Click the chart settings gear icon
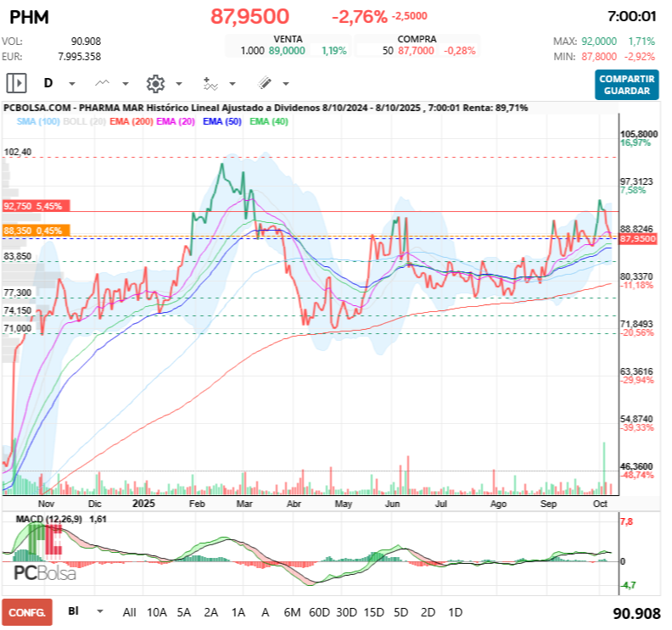Screen dimensions: 672x630 coord(155,83)
